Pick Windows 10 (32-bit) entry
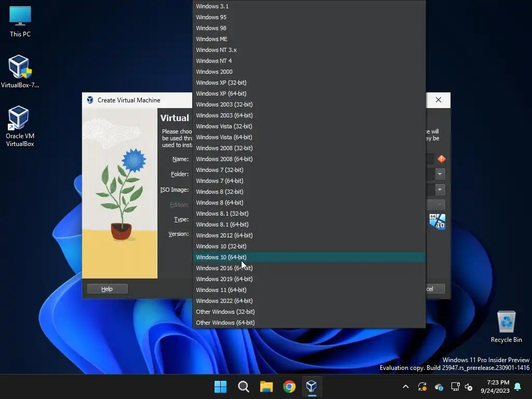 (x=309, y=246)
